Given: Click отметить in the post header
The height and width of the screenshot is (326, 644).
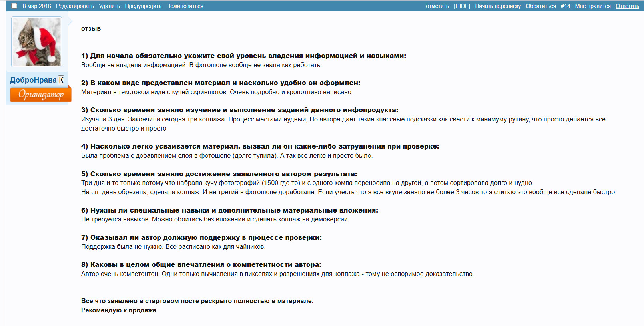Looking at the screenshot, I should coord(437,6).
